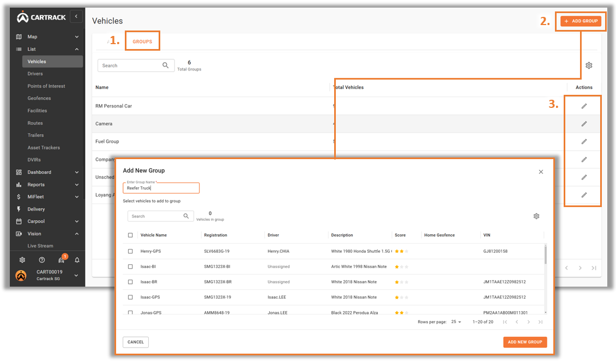
Task: Open Live Stream under Vision
Action: [x=40, y=246]
